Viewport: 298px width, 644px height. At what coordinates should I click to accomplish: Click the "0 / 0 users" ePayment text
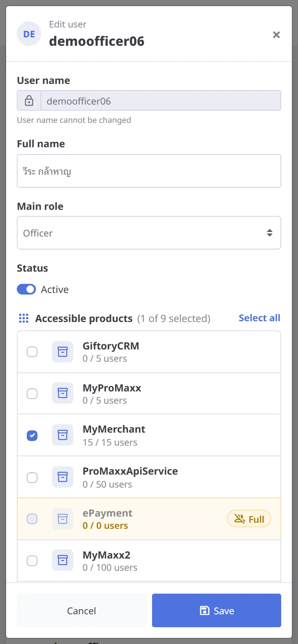pyautogui.click(x=105, y=526)
